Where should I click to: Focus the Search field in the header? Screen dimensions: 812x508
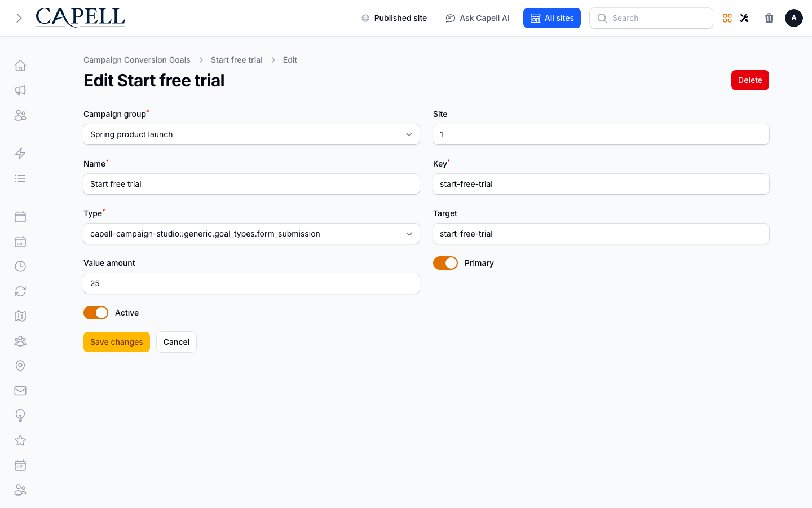[651, 18]
